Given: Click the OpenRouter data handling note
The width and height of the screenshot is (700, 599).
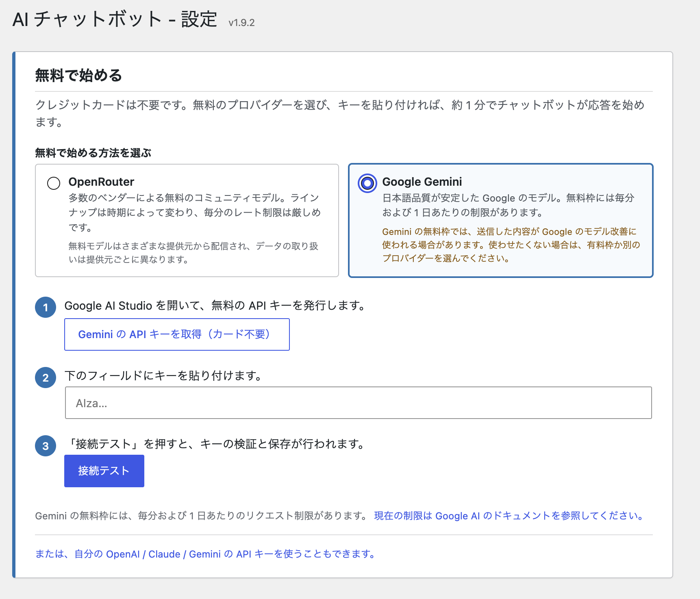Looking at the screenshot, I should [x=193, y=252].
